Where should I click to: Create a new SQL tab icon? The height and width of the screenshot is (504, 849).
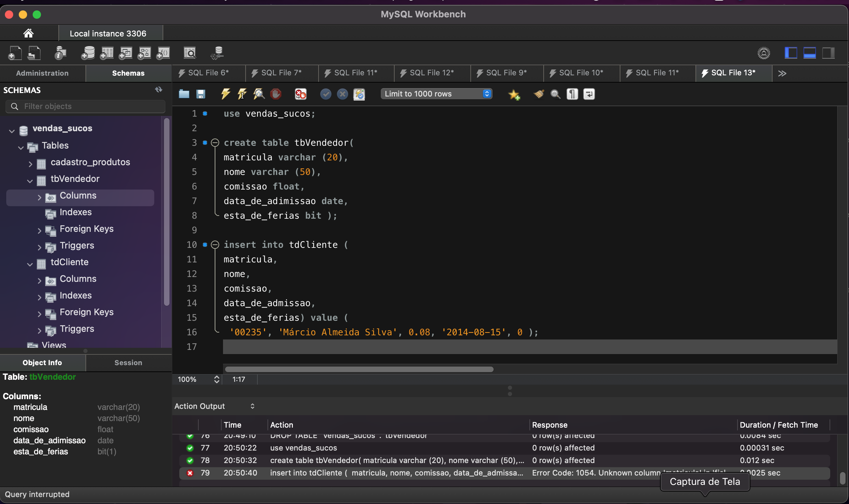pos(15,53)
